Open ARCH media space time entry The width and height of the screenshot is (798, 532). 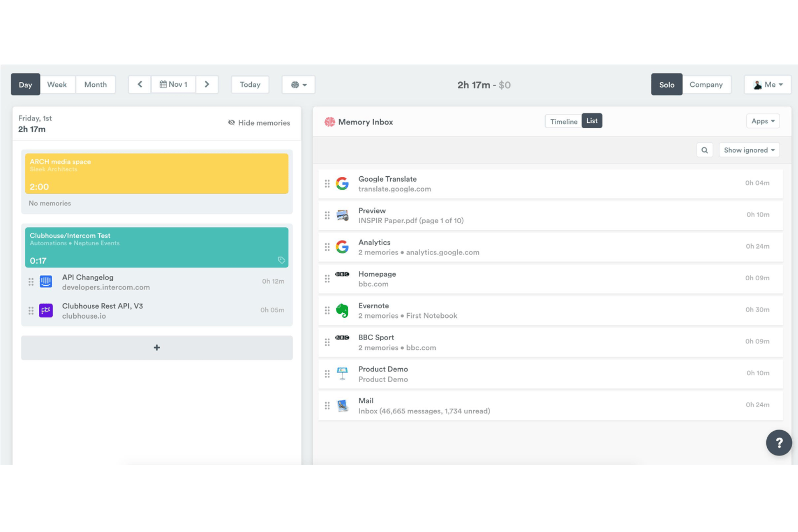[157, 174]
